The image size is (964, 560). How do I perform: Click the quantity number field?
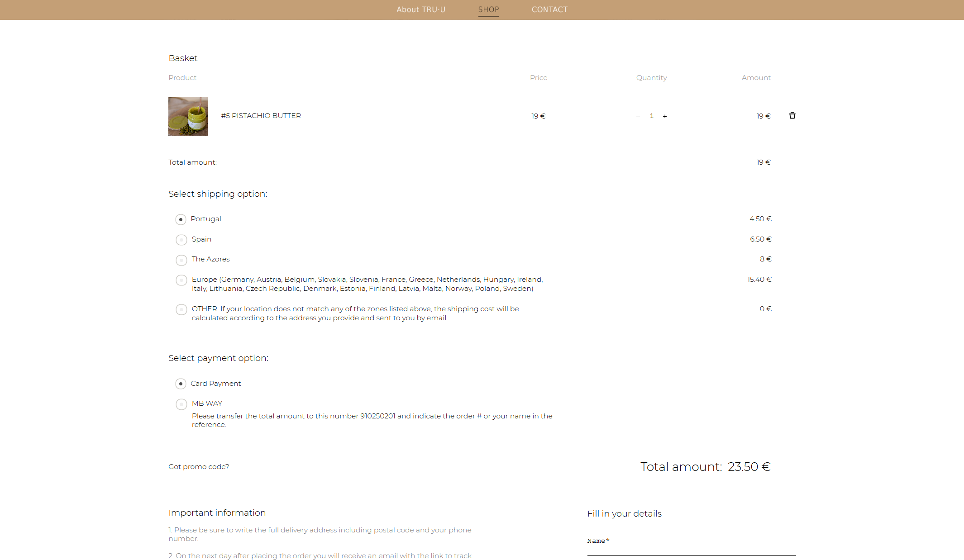(x=652, y=116)
